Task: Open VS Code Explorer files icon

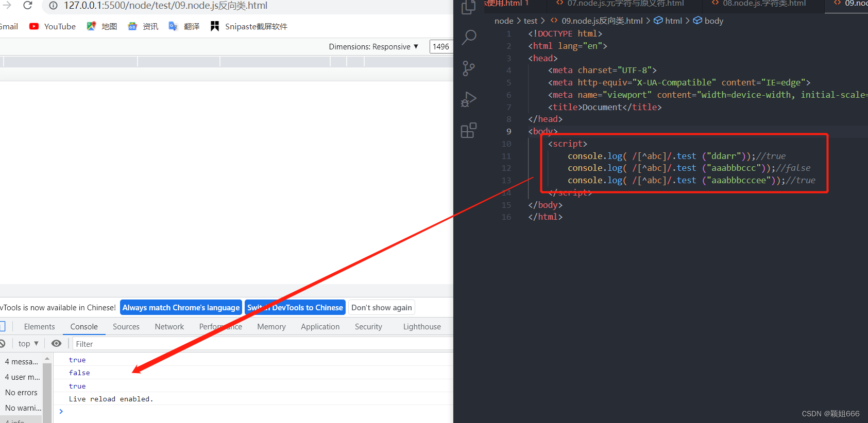Action: (469, 7)
